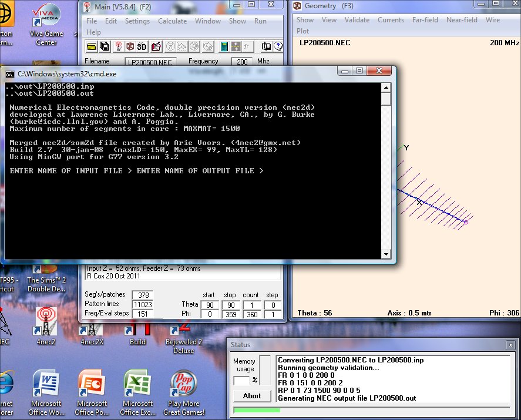The image size is (521, 420).
Task: Click the green progress bar in Status
Action: coord(257,409)
